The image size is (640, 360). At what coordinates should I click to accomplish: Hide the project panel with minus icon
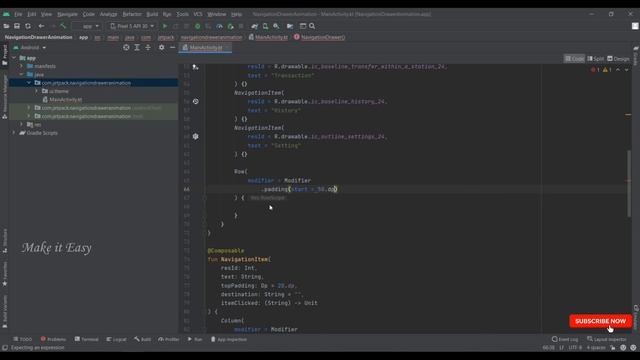[x=173, y=48]
